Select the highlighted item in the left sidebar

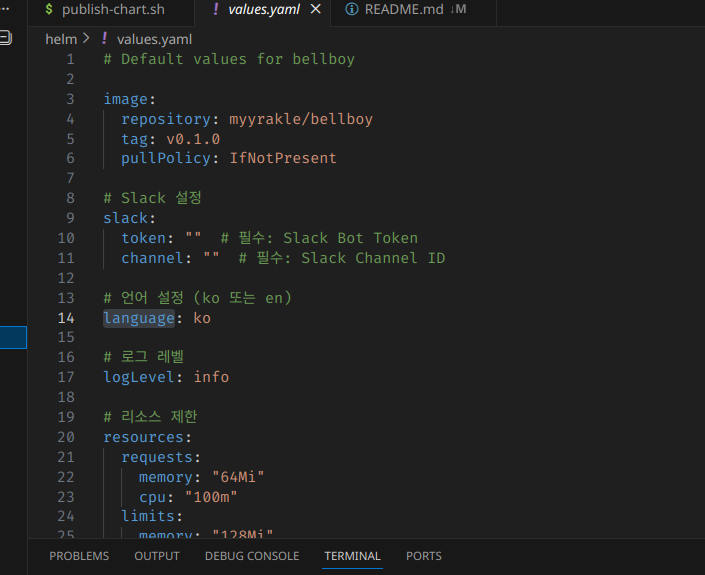pyautogui.click(x=13, y=337)
